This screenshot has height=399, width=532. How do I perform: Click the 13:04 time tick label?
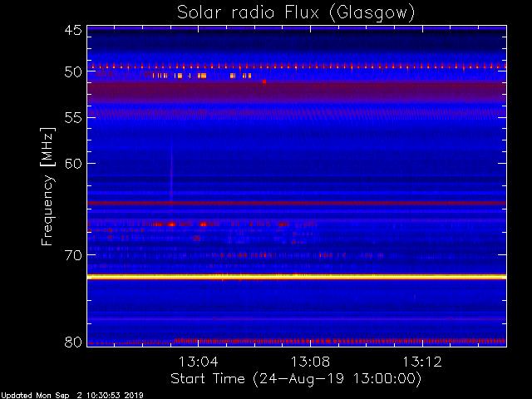point(198,362)
